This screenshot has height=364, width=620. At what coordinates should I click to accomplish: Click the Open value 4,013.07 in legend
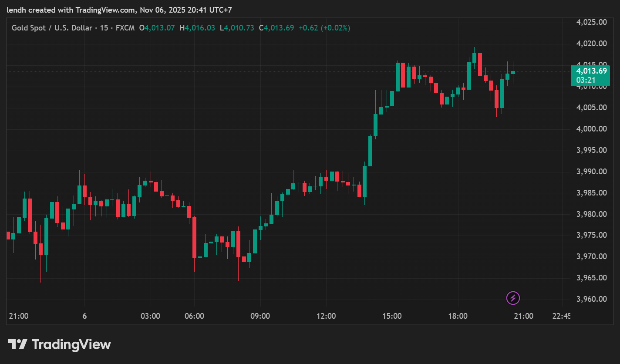(160, 28)
